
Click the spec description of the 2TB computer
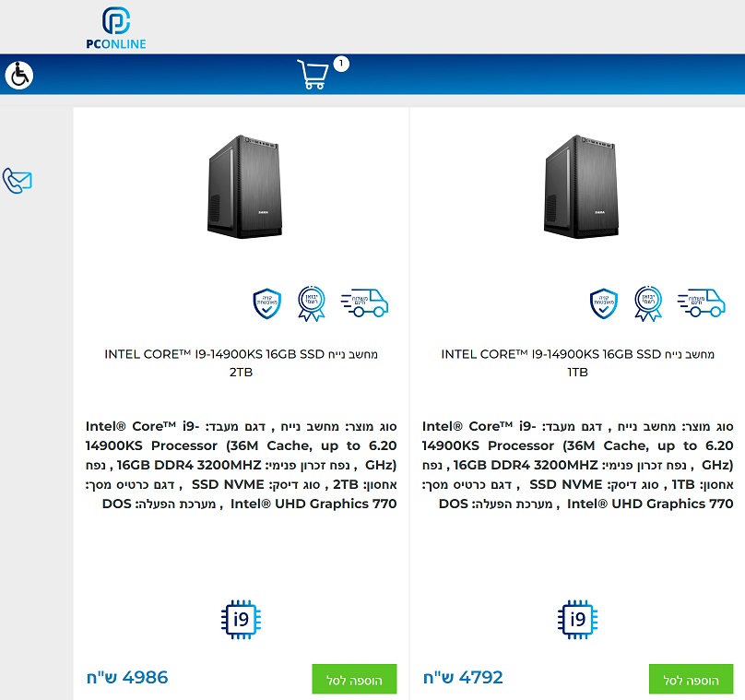[x=241, y=465]
